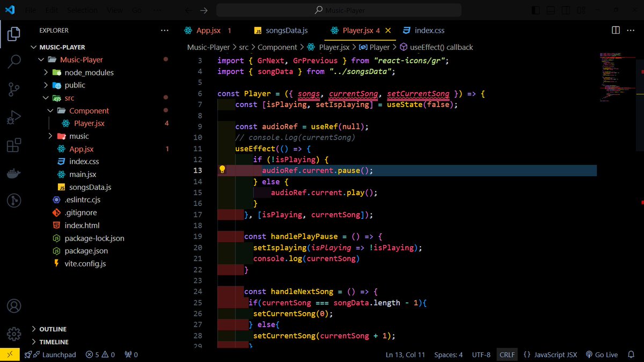Screen dimensions: 644x362
Task: Open the View menu
Action: tap(114, 10)
